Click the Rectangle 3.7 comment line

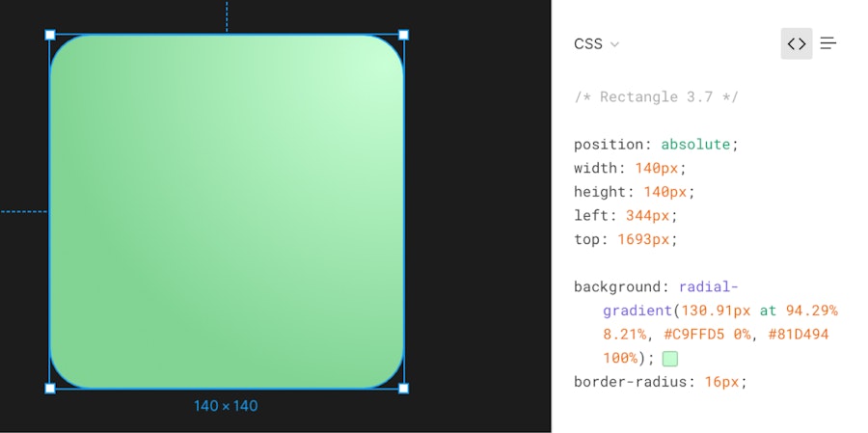point(656,96)
